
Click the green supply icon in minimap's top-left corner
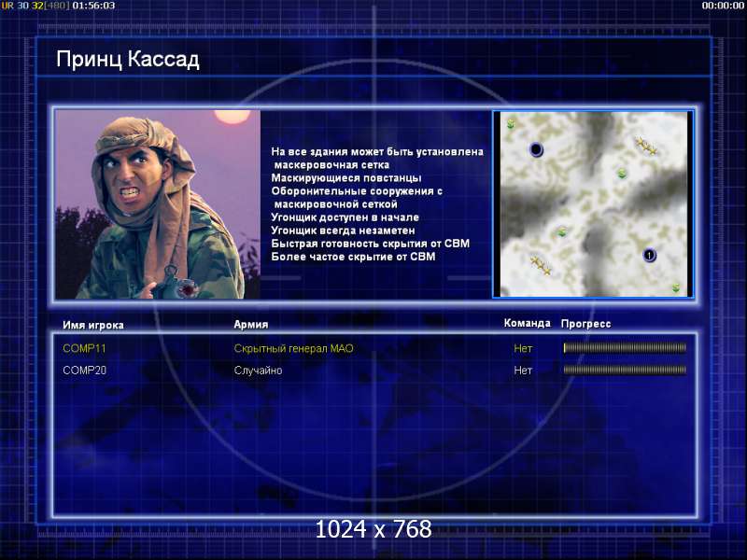(x=511, y=124)
